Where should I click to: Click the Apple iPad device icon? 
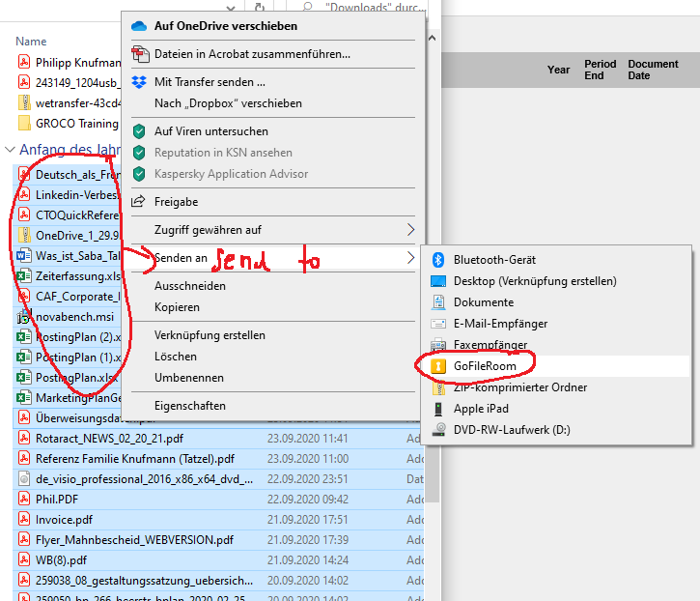pyautogui.click(x=438, y=409)
